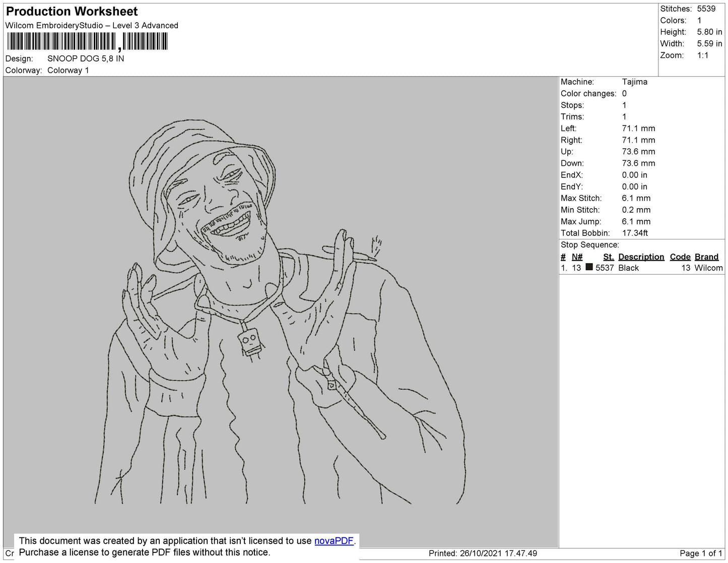Click the black color swatch in Stop Sequence
This screenshot has width=728, height=563.
(x=589, y=267)
